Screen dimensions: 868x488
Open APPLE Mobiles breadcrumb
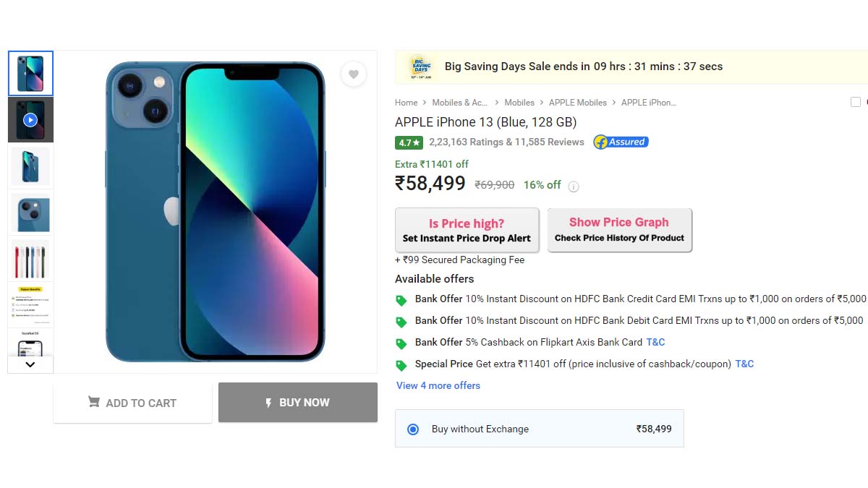(577, 103)
